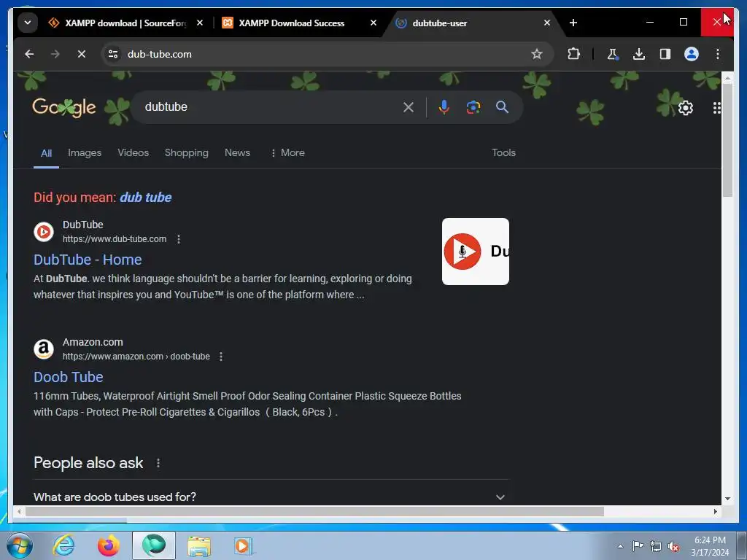Expand 'What are doob tubes used for?'
The image size is (747, 560).
coord(271,497)
